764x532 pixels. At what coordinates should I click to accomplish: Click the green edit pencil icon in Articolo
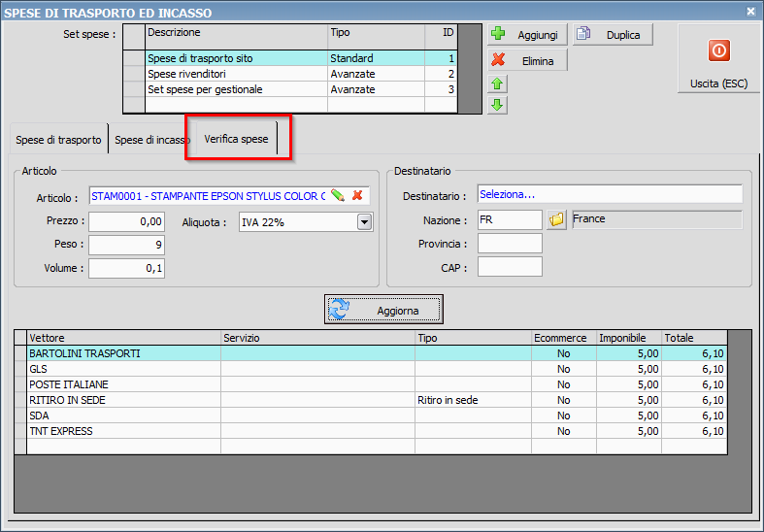(x=337, y=195)
